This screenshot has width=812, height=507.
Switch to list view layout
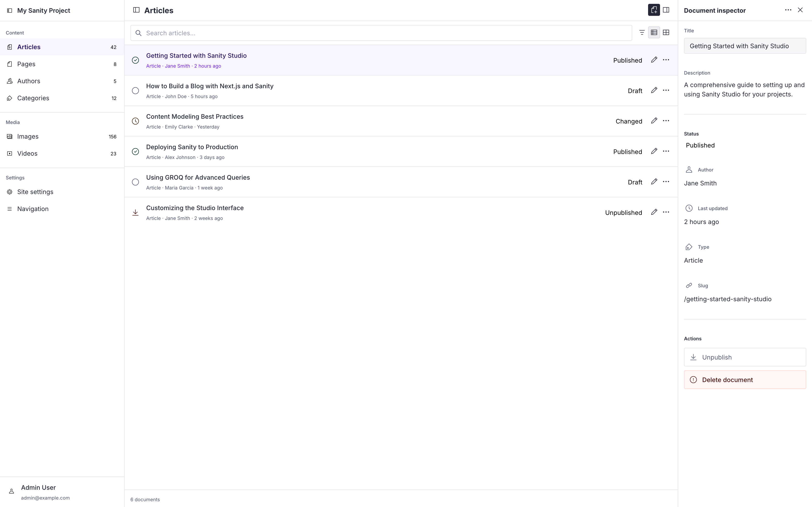pyautogui.click(x=654, y=33)
